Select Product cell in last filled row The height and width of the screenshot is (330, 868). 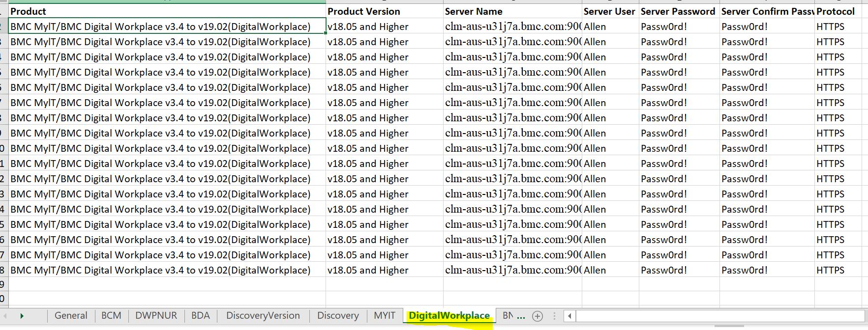pos(167,270)
